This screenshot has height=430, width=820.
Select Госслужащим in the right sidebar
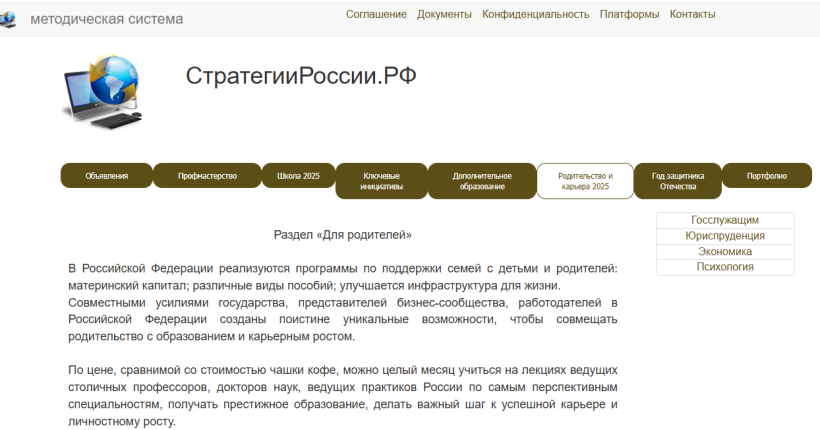pos(724,220)
